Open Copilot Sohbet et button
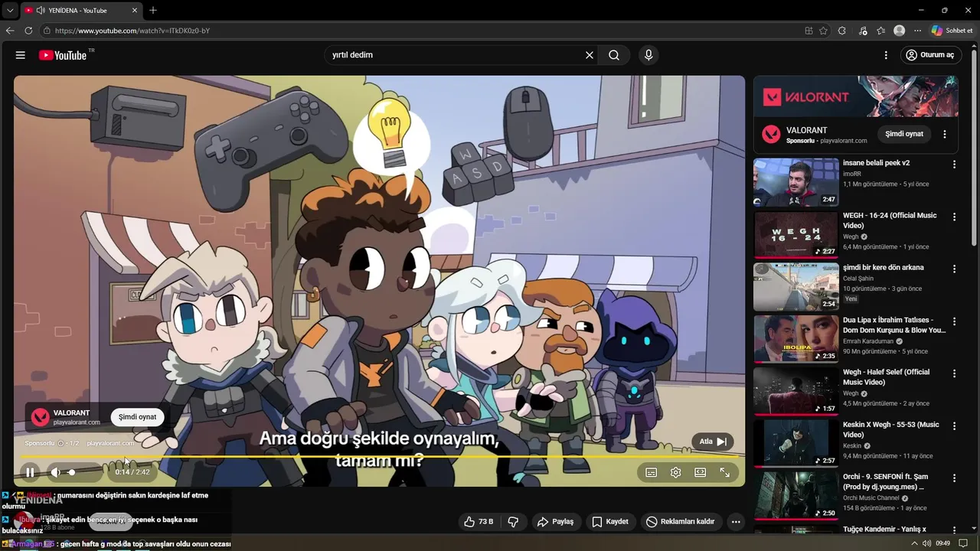 [953, 31]
